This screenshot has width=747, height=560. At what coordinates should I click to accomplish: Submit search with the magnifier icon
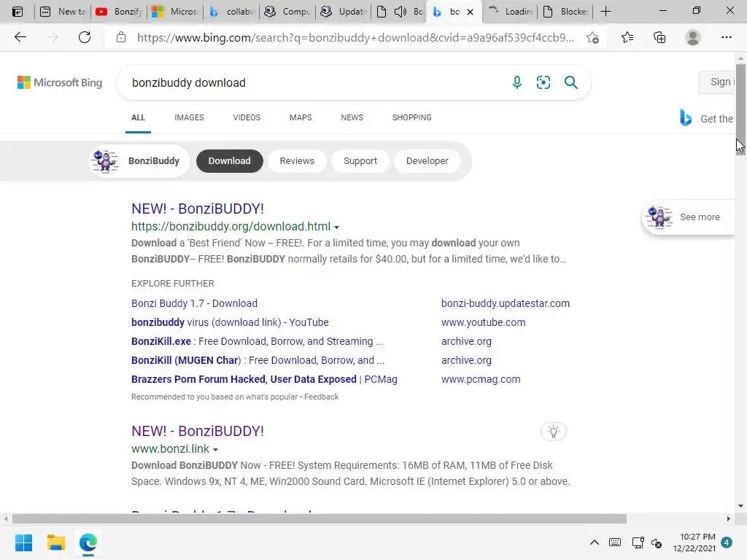point(570,82)
